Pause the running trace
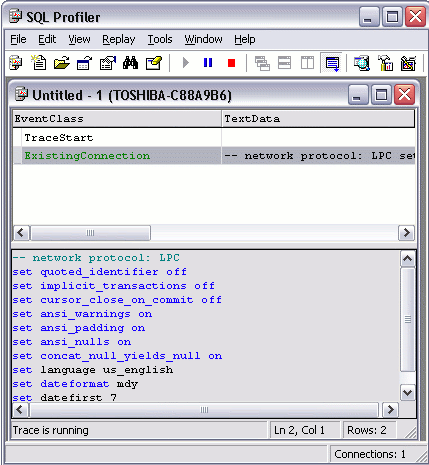Image resolution: width=429 pixels, height=465 pixels. pos(208,63)
